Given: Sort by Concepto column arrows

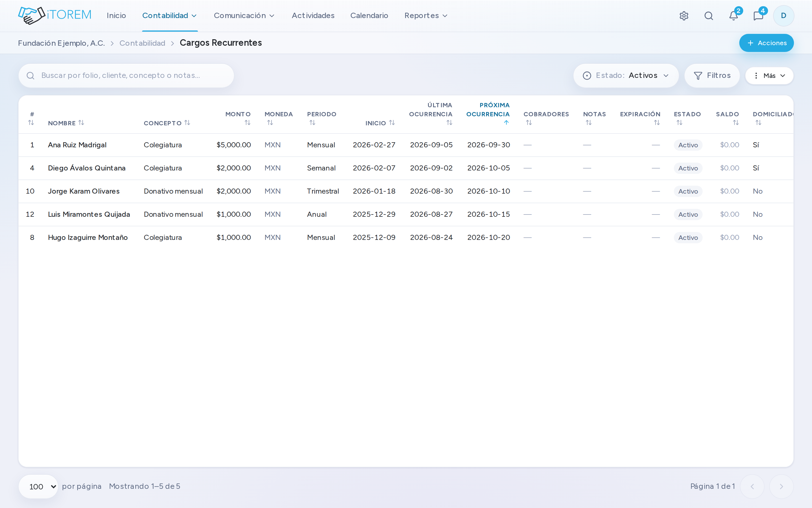Looking at the screenshot, I should click(187, 123).
